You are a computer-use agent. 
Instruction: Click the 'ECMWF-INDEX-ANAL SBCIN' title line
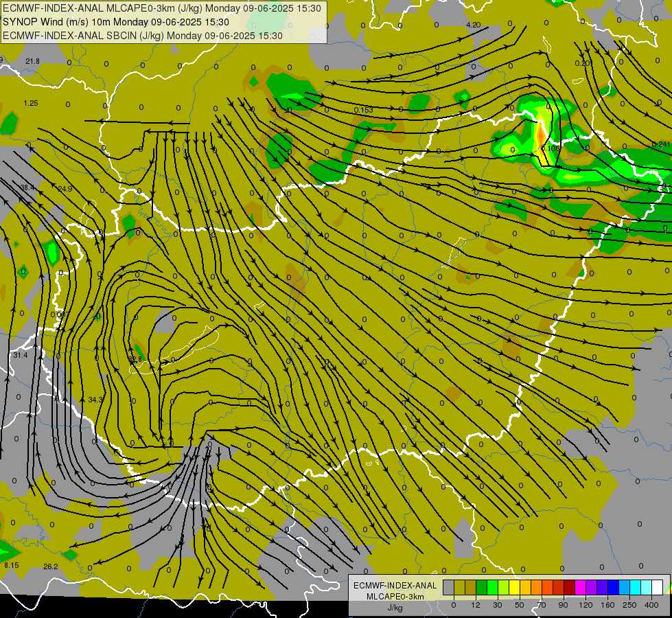click(x=143, y=36)
